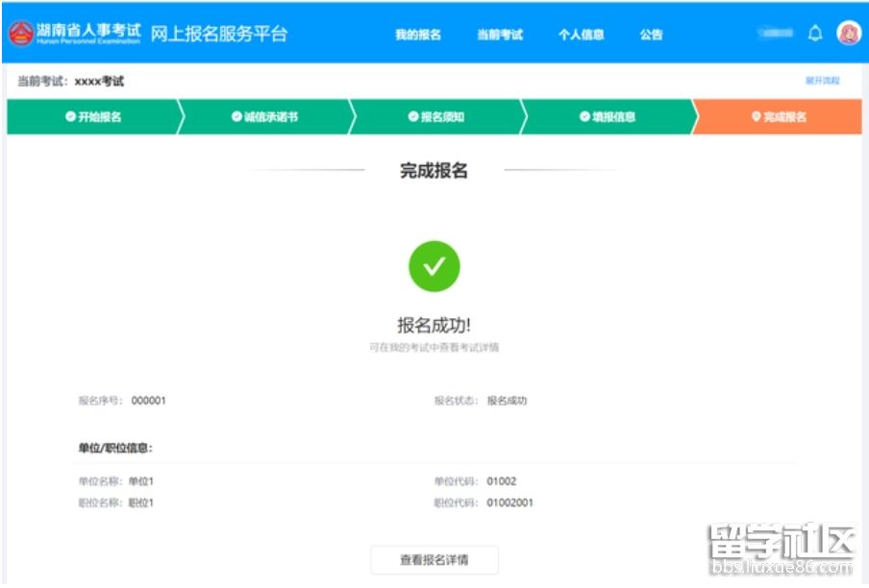Image resolution: width=869 pixels, height=588 pixels.
Task: Click the Hunan Personnel Examination logo
Action: (21, 34)
